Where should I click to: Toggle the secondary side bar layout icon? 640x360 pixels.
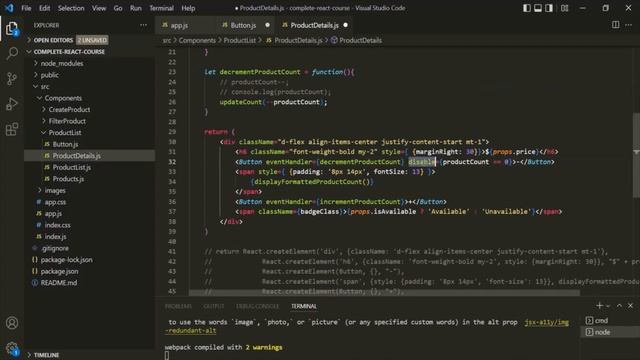[549, 8]
